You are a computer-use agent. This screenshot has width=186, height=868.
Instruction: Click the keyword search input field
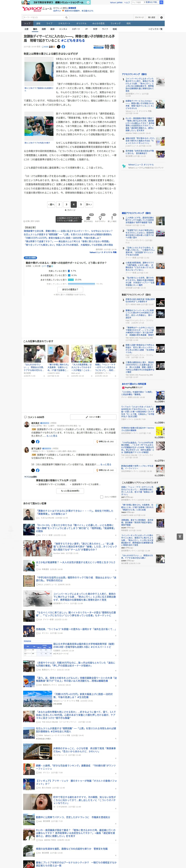click(x=44, y=17)
